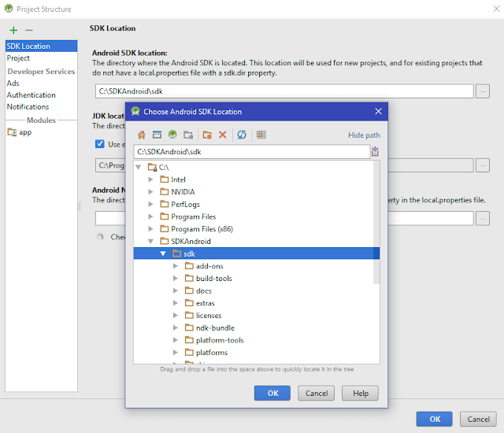
Task: Collapse the sdk folder
Action: [163, 254]
